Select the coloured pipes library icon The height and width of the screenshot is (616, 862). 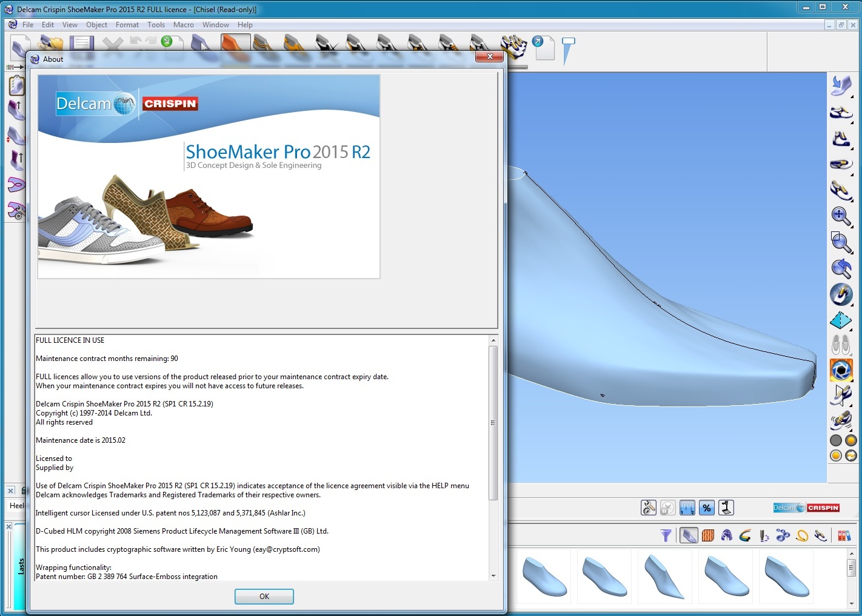(746, 535)
